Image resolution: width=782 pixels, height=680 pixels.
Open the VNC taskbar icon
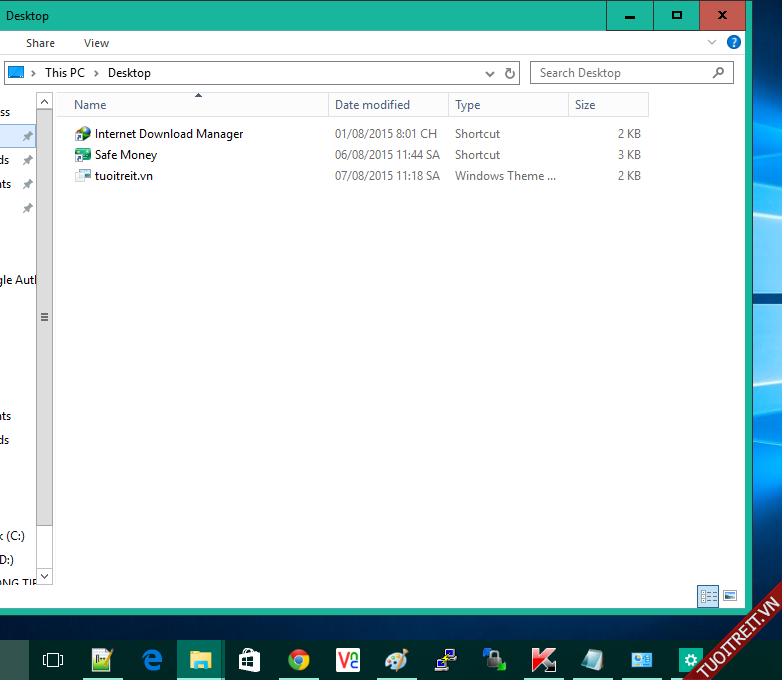348,660
